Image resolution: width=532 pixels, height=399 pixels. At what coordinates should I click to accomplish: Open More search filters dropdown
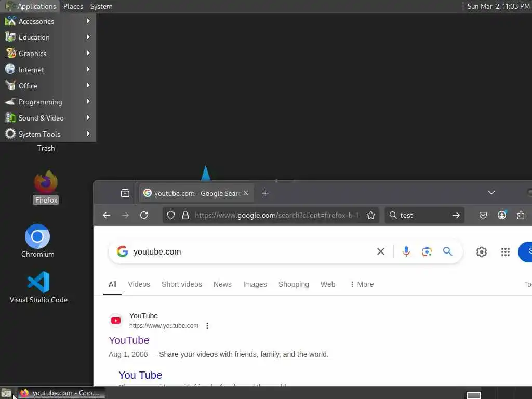point(362,284)
